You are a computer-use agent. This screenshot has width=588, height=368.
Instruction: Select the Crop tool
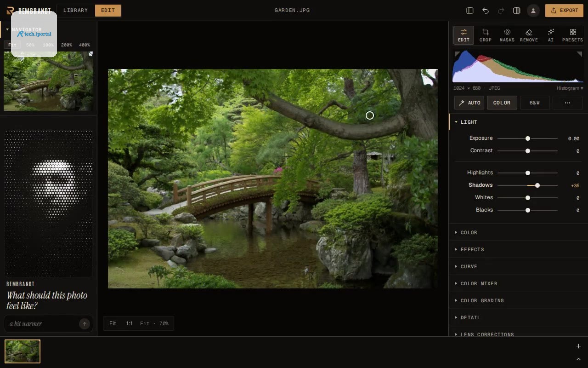pyautogui.click(x=486, y=35)
